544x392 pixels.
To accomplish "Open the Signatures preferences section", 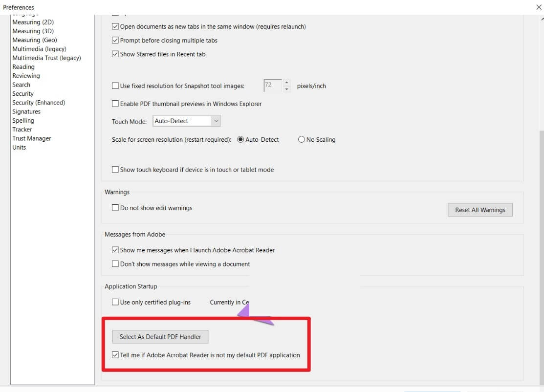I will coord(26,111).
